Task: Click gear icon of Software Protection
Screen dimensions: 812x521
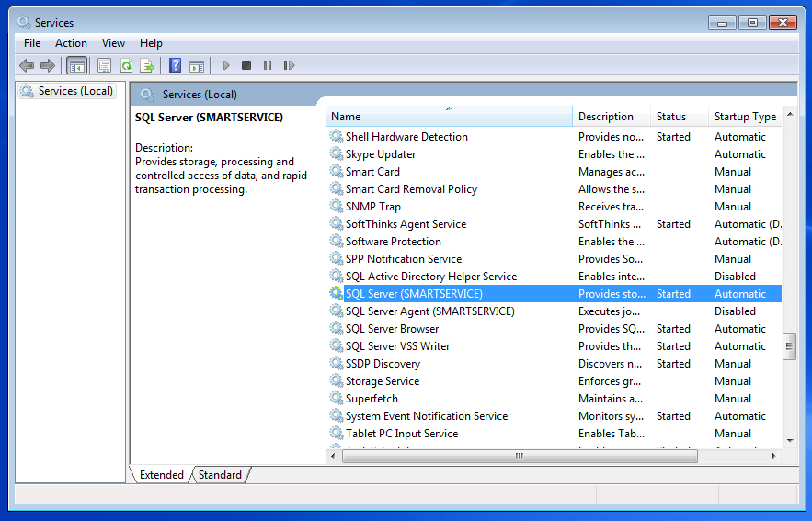Action: tap(337, 241)
